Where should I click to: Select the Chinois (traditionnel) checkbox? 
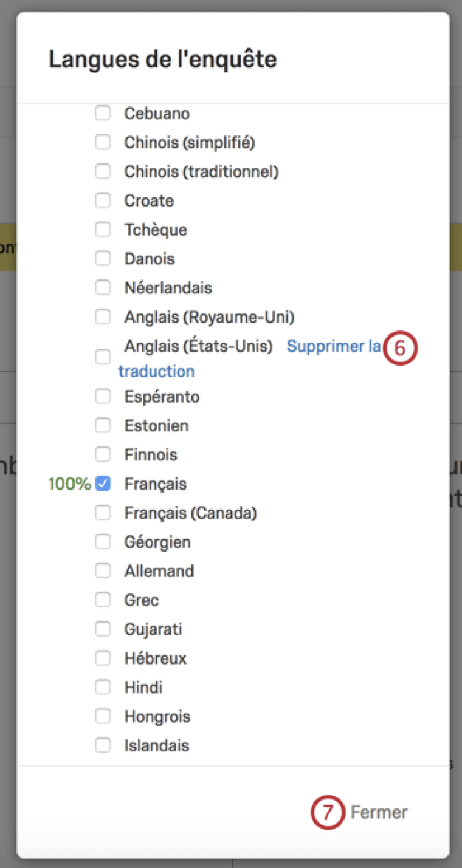click(x=103, y=171)
